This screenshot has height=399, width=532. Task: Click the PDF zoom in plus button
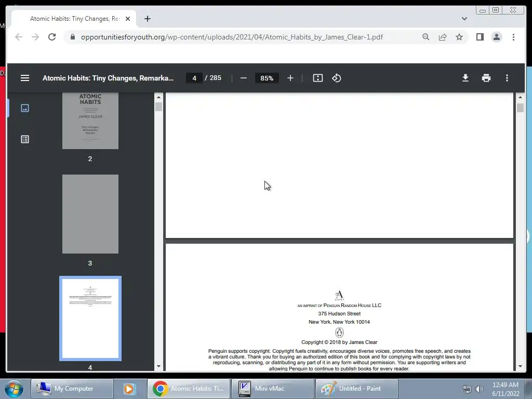pyautogui.click(x=290, y=78)
